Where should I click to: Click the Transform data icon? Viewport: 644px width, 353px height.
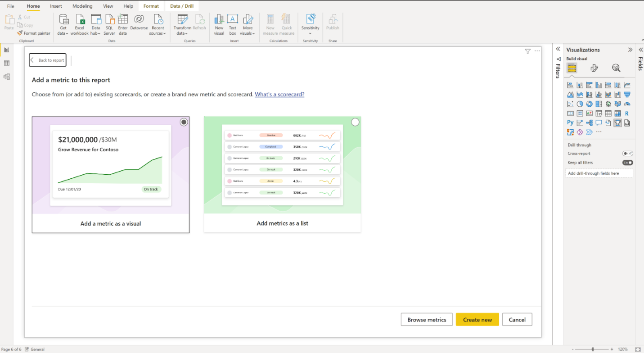[182, 19]
